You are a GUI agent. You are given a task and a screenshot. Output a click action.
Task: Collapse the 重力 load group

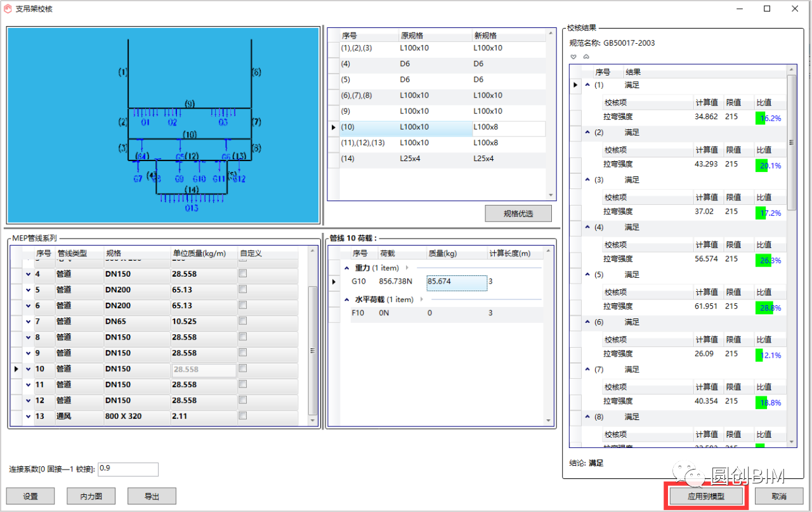[x=347, y=268]
